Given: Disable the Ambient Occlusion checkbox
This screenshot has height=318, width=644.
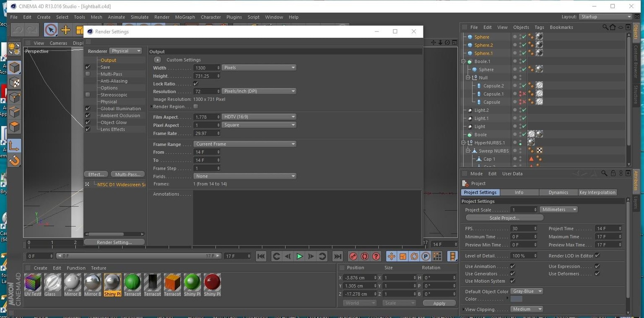Looking at the screenshot, I should pos(88,116).
